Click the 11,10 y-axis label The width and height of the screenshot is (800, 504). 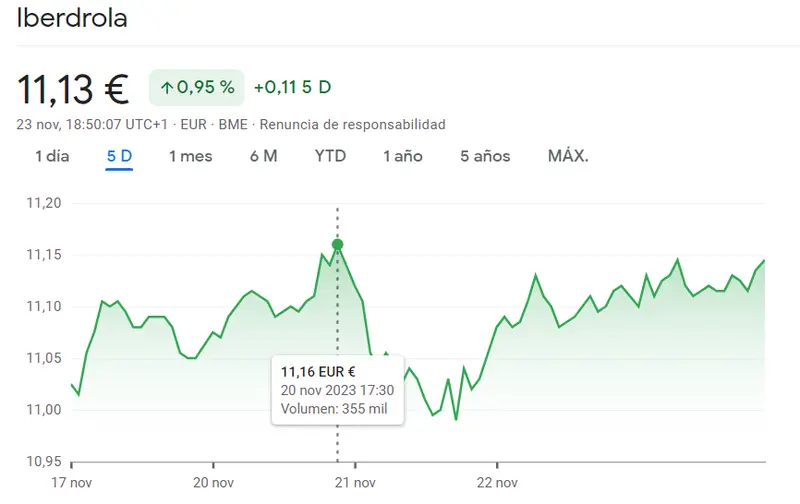coord(44,307)
